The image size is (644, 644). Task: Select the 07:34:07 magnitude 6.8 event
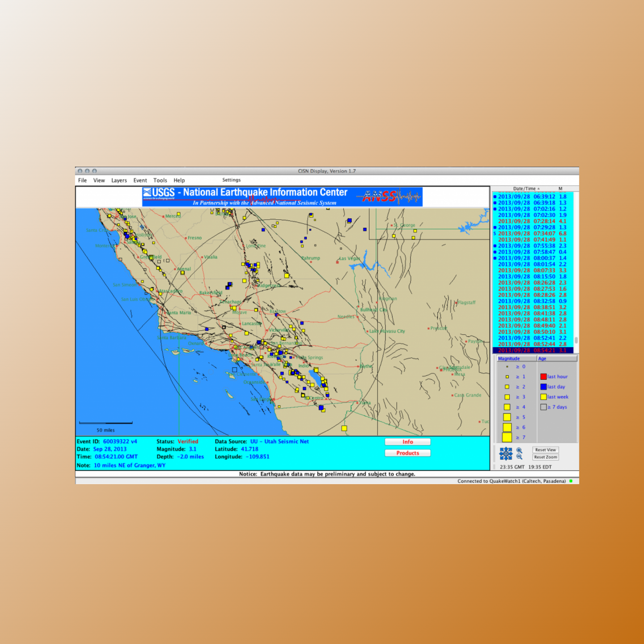pyautogui.click(x=533, y=234)
